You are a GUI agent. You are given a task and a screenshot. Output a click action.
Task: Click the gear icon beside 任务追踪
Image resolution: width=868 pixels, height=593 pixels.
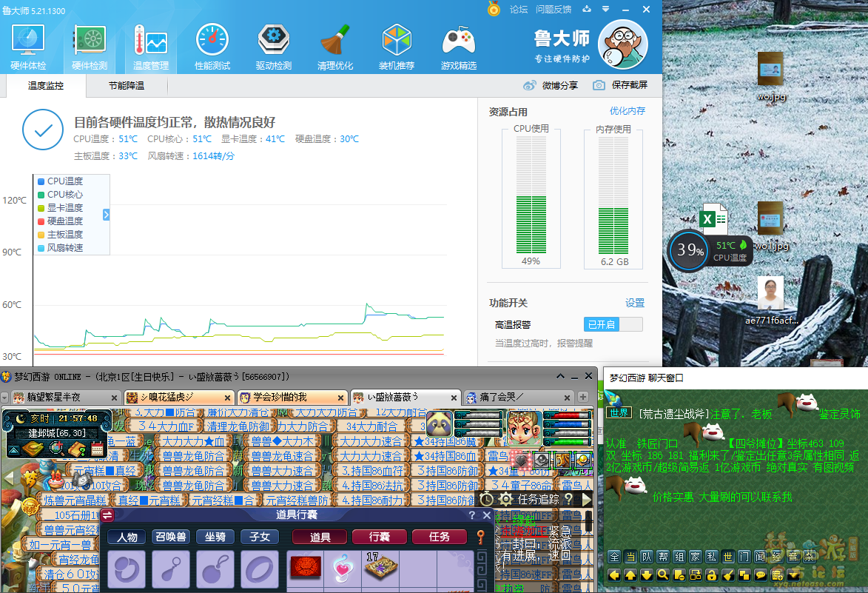click(x=505, y=500)
